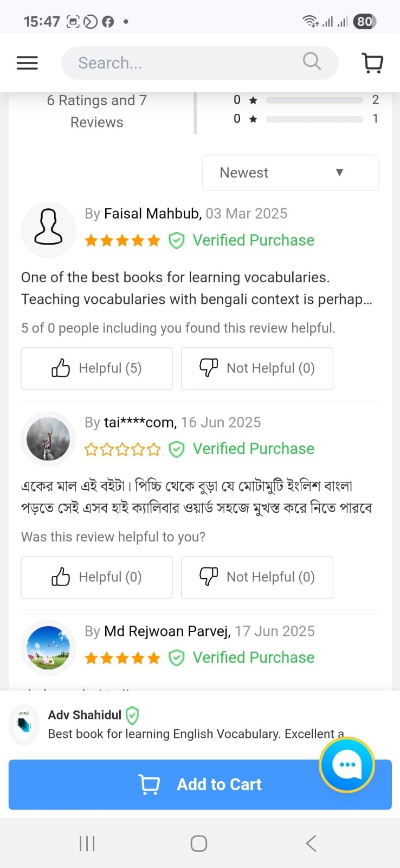Image resolution: width=400 pixels, height=868 pixels.
Task: Tap Md Rejwoan Parvej's avatar
Action: (x=48, y=648)
